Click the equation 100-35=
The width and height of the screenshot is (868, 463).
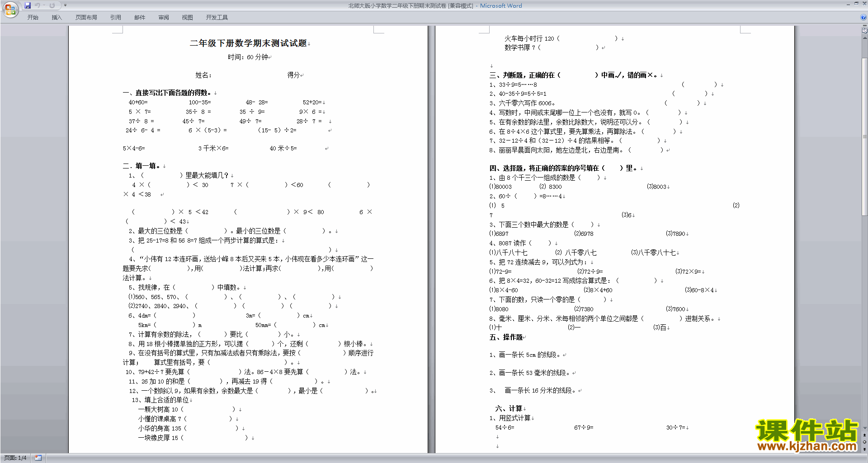[x=200, y=103]
